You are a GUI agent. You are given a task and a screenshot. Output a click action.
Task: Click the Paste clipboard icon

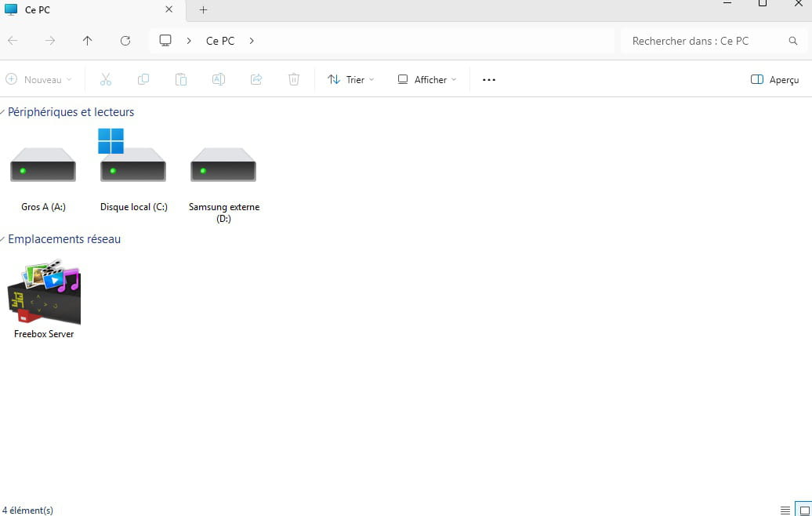point(181,79)
